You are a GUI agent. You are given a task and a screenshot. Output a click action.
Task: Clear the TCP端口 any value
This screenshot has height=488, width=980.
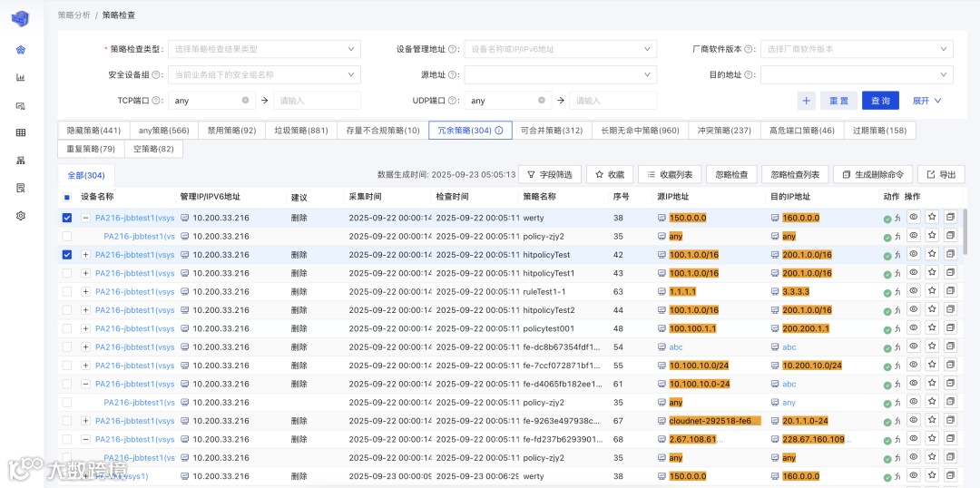coord(245,100)
